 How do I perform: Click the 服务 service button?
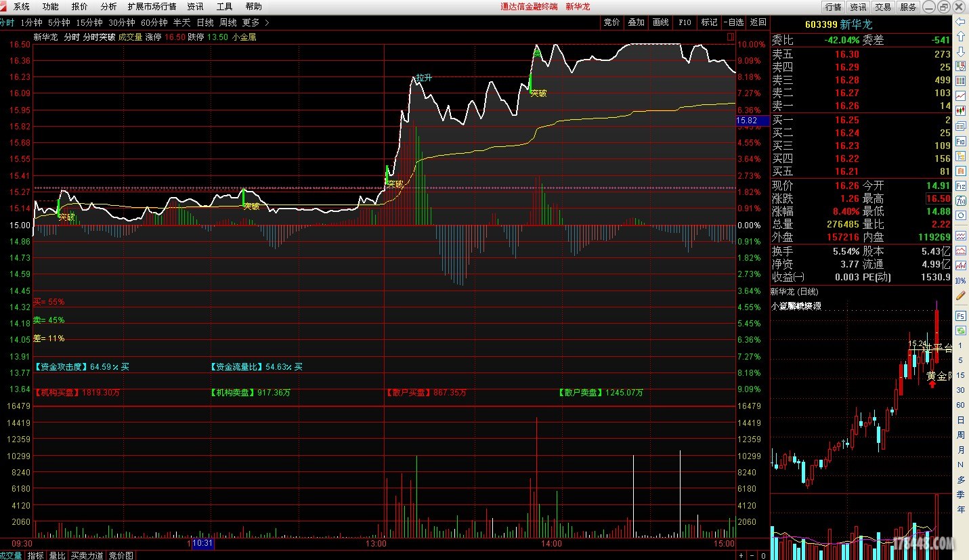(908, 7)
